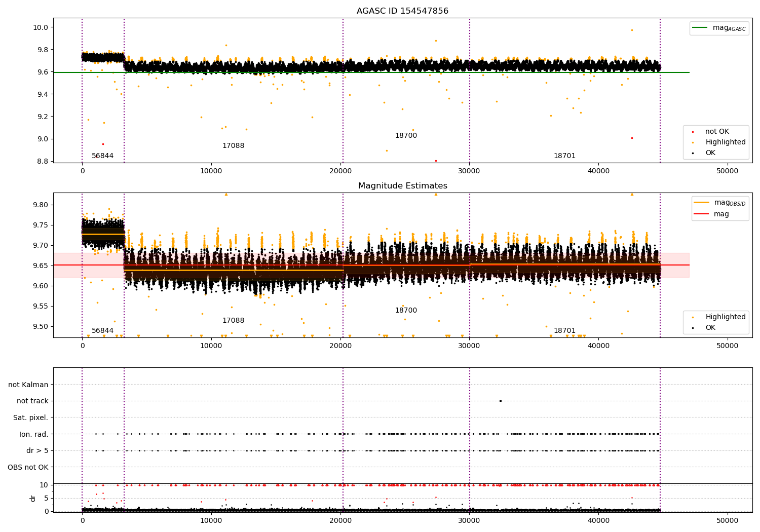
Task: Click the black 'not track' data marker
Action: [501, 401]
